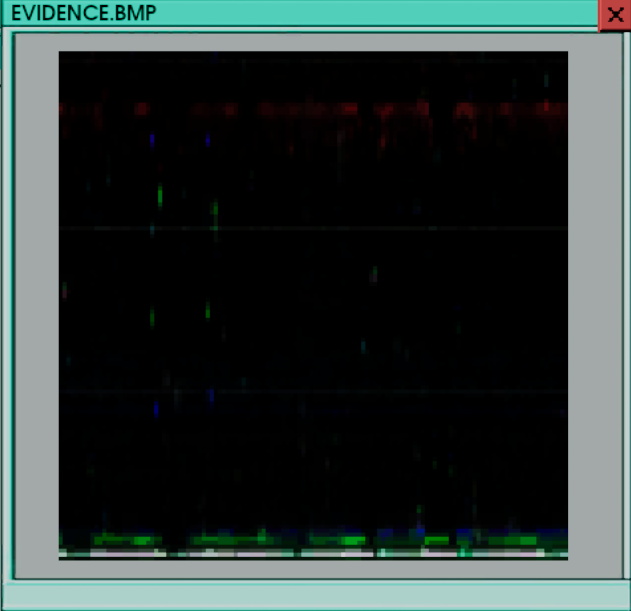631x611 pixels.
Task: Click the EVIDENCE.BMP title bar text
Action: coord(83,13)
